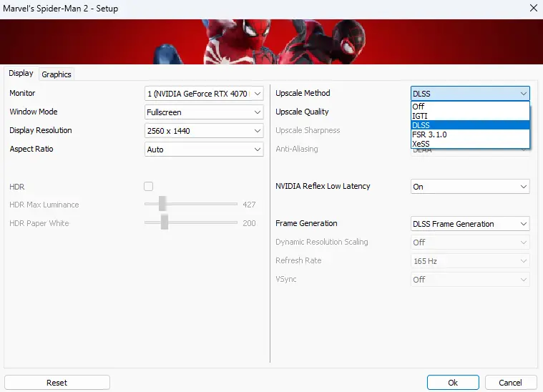Click the Monitor label
Image resolution: width=543 pixels, height=392 pixels.
point(22,93)
